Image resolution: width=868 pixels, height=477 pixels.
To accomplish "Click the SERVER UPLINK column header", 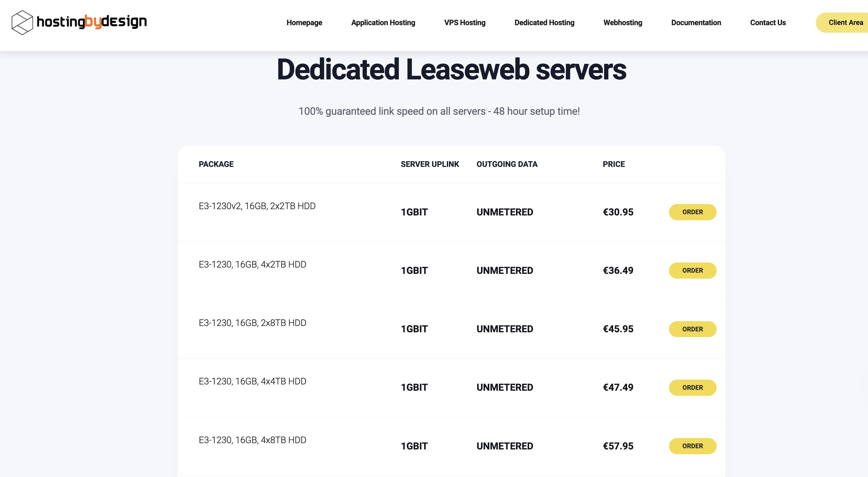I will point(430,164).
